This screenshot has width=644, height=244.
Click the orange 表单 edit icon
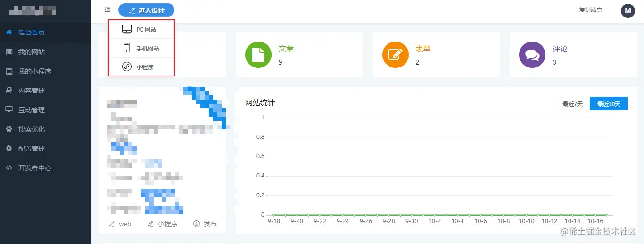(x=395, y=55)
